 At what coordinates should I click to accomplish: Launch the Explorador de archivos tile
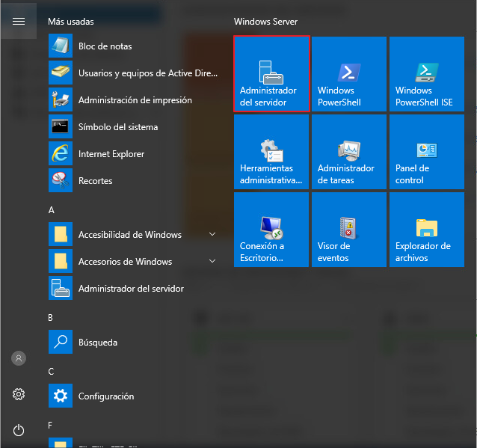coord(426,230)
